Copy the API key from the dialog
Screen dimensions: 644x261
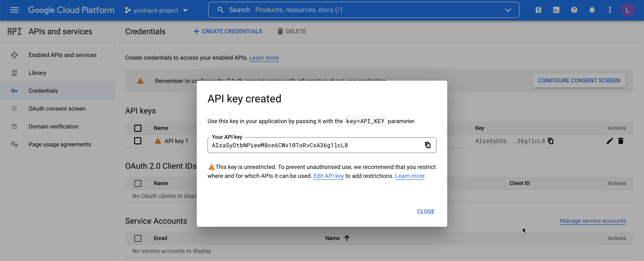pyautogui.click(x=428, y=145)
